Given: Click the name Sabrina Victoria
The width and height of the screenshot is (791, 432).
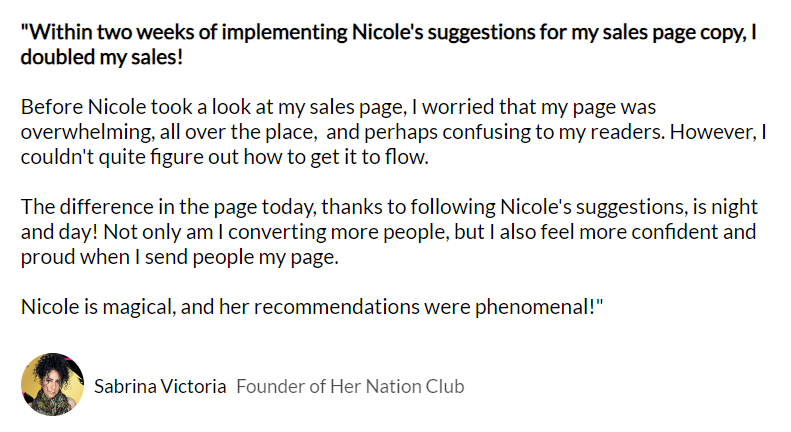Looking at the screenshot, I should [160, 386].
